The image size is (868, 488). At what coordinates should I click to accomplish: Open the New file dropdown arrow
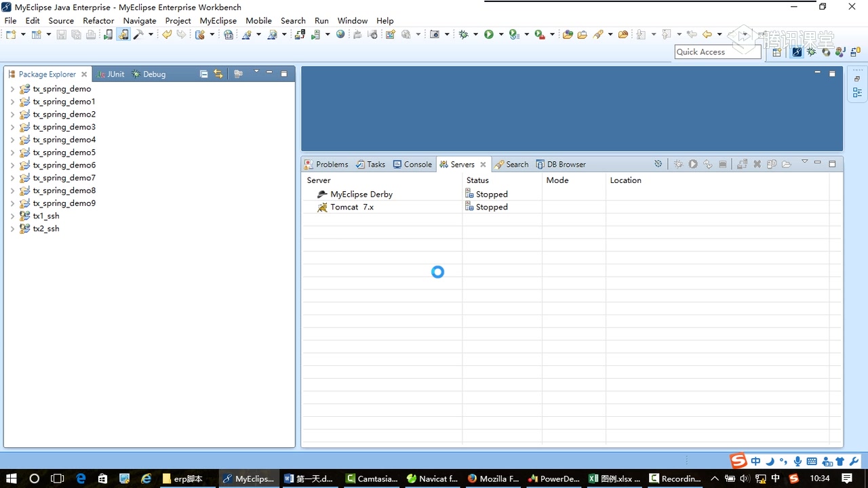(23, 35)
